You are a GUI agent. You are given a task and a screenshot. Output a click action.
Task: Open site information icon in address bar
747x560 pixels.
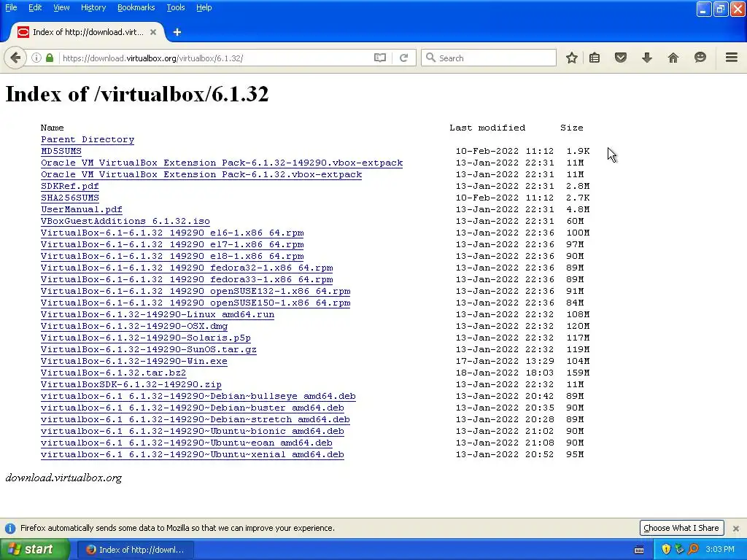36,58
